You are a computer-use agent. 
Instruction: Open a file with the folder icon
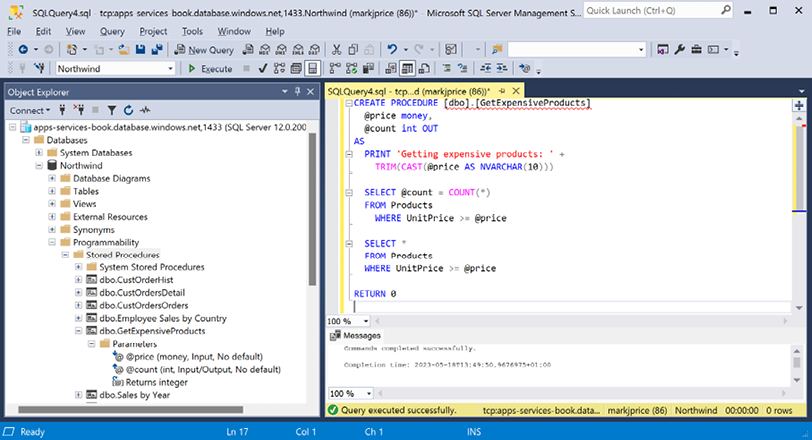(x=124, y=50)
